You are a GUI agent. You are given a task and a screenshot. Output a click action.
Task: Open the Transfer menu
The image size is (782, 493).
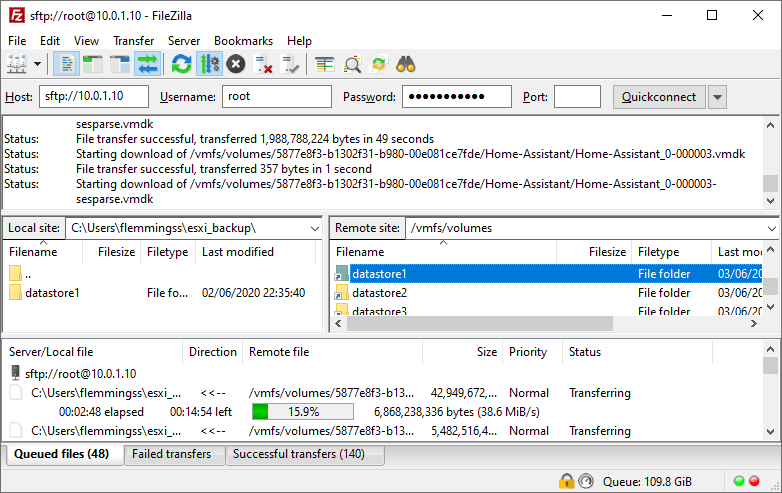click(x=133, y=41)
